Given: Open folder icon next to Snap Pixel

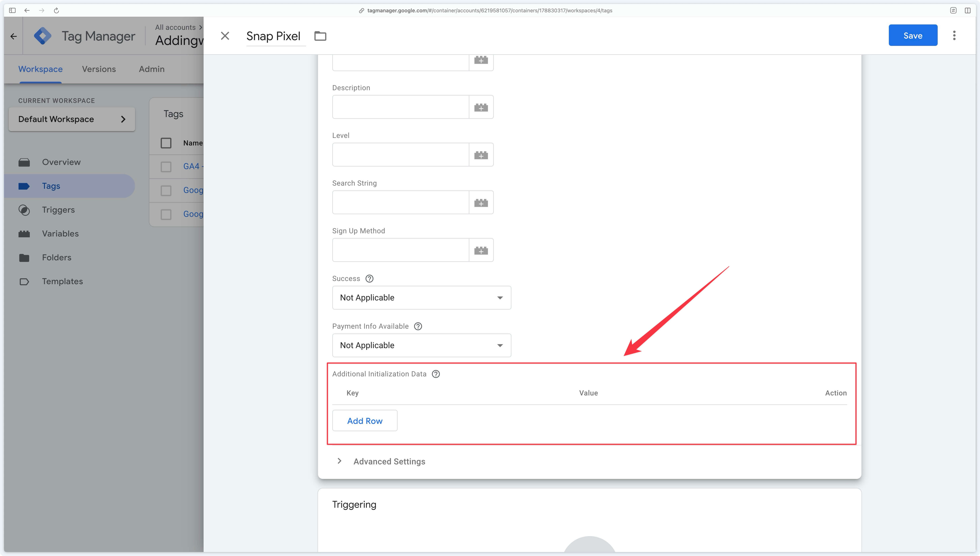Looking at the screenshot, I should tap(320, 36).
